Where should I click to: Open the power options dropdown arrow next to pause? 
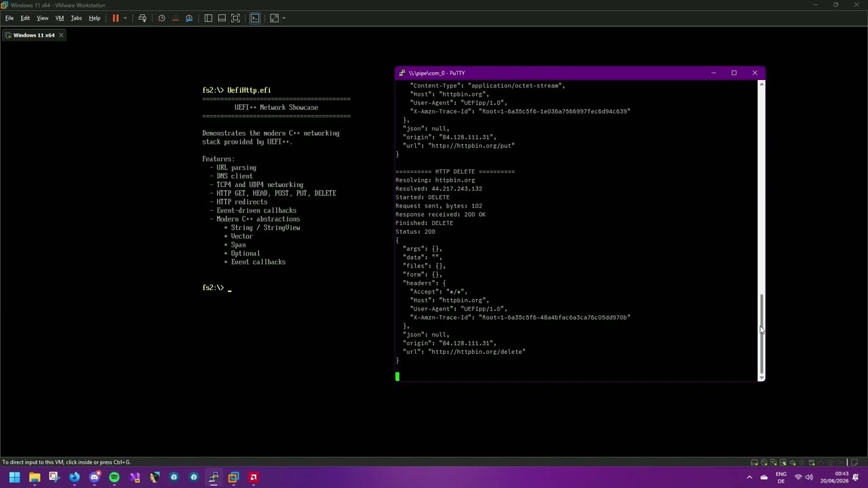(x=125, y=18)
